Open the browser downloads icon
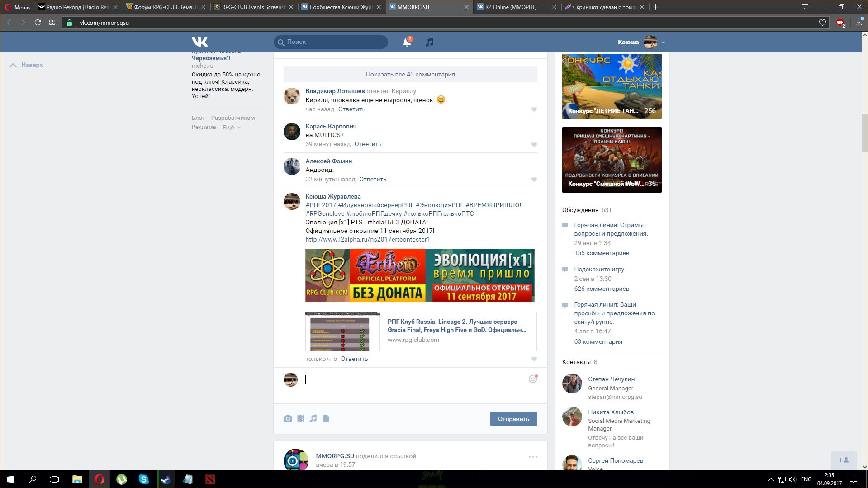Image resolution: width=868 pixels, height=488 pixels. [859, 22]
